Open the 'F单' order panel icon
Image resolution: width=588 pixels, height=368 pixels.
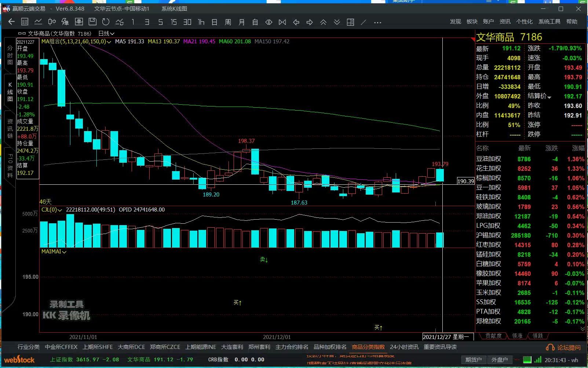[79, 22]
